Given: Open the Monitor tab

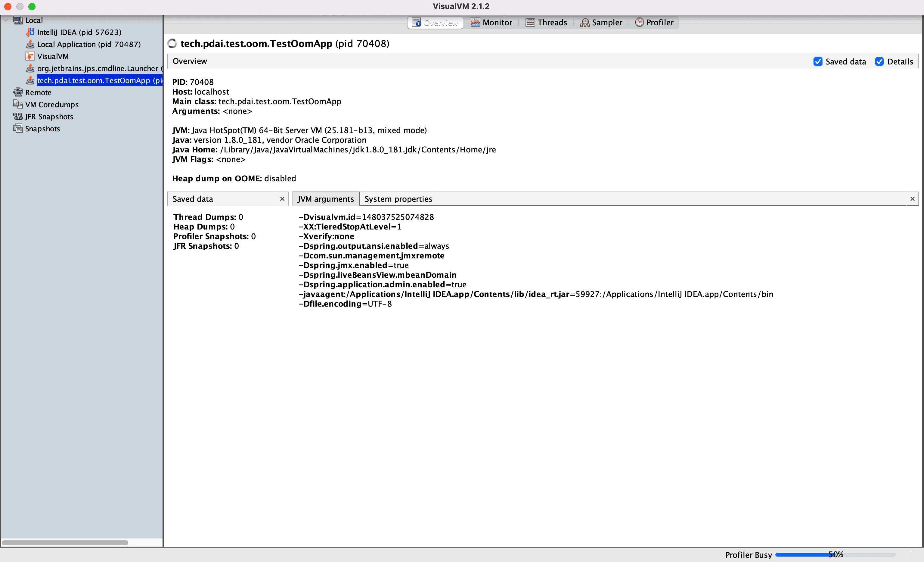Looking at the screenshot, I should tap(491, 23).
